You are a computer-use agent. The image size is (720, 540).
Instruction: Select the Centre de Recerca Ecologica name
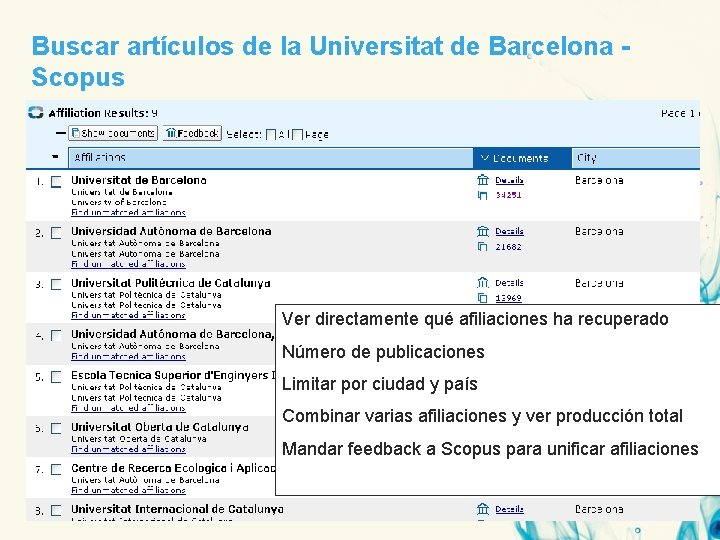tap(173, 468)
